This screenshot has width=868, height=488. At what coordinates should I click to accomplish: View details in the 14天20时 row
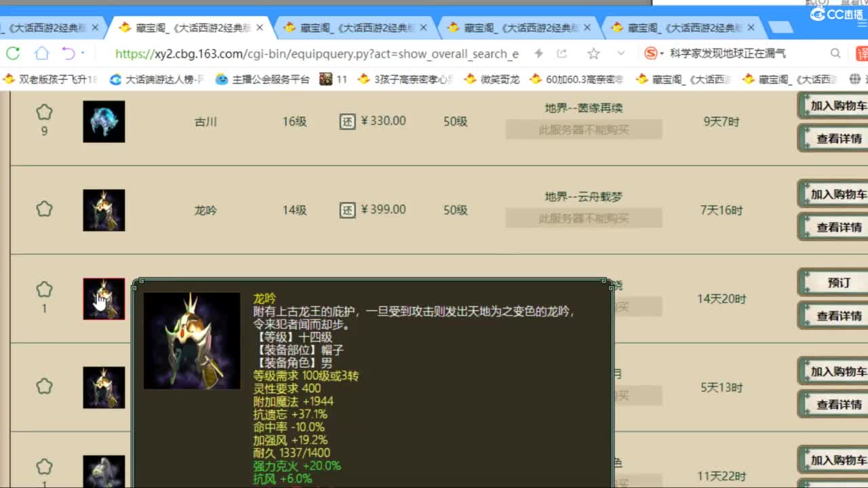(834, 316)
